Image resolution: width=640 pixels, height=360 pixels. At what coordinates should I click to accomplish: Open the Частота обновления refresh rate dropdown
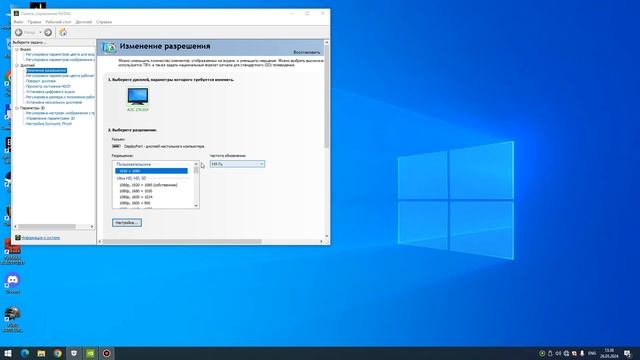(x=237, y=164)
